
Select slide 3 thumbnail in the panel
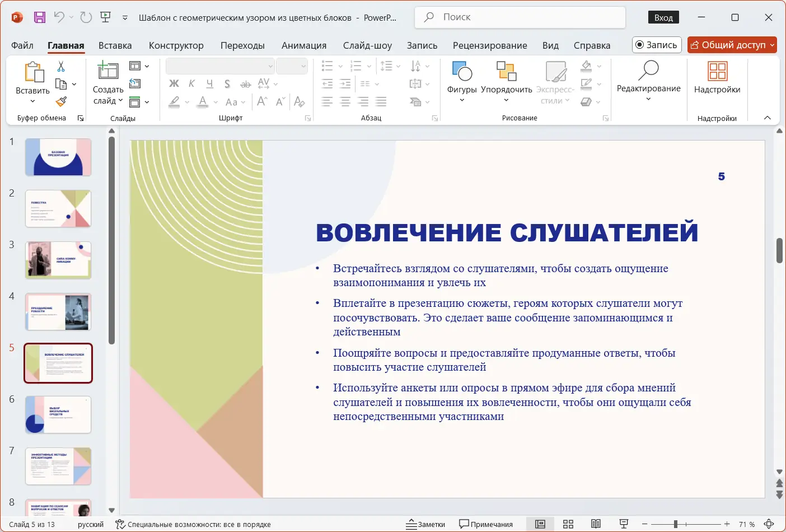(58, 260)
